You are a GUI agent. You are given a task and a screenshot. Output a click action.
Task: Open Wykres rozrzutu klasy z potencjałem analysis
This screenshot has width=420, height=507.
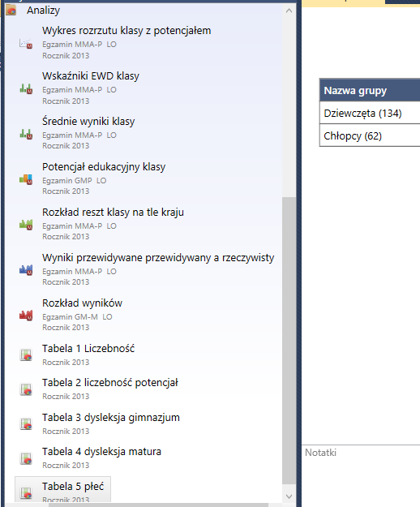126,31
